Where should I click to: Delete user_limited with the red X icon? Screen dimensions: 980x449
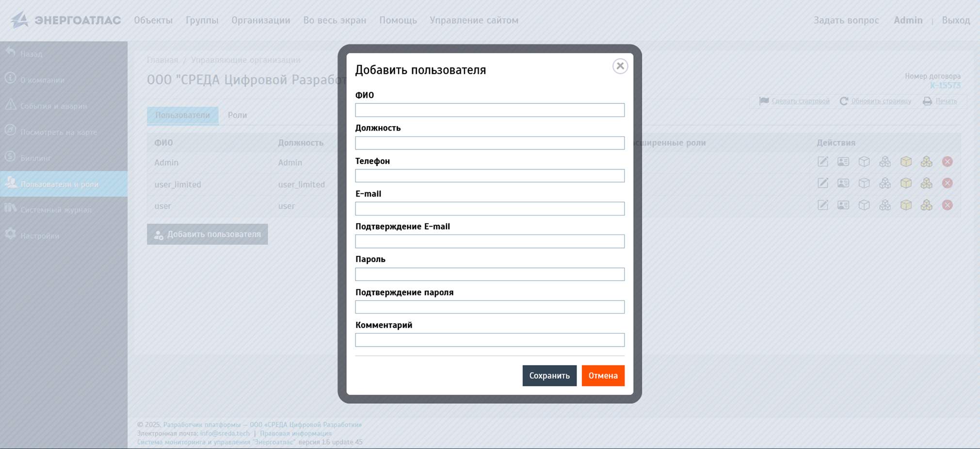pyautogui.click(x=947, y=183)
